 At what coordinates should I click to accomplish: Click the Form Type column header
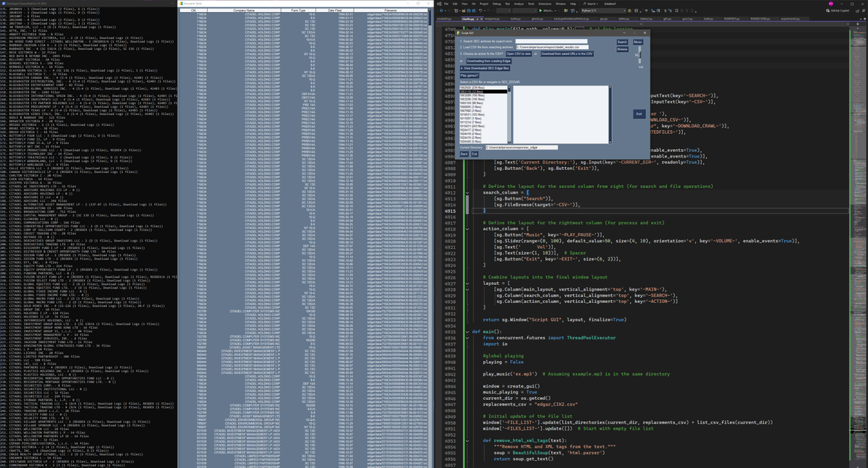(x=298, y=10)
